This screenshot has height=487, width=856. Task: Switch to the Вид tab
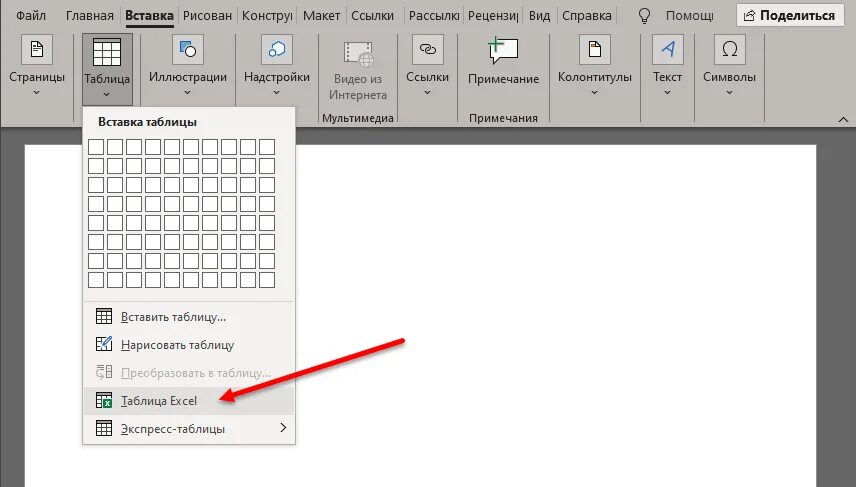tap(539, 15)
